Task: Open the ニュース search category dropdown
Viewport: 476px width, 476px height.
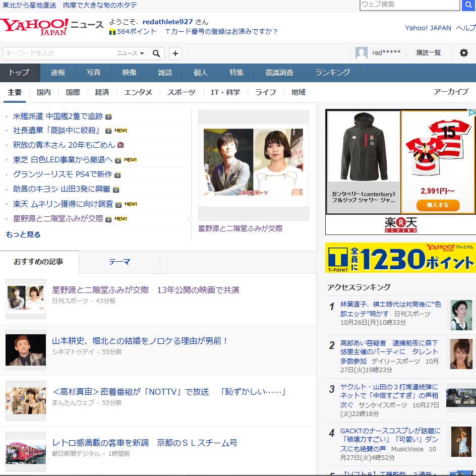Action: click(131, 53)
